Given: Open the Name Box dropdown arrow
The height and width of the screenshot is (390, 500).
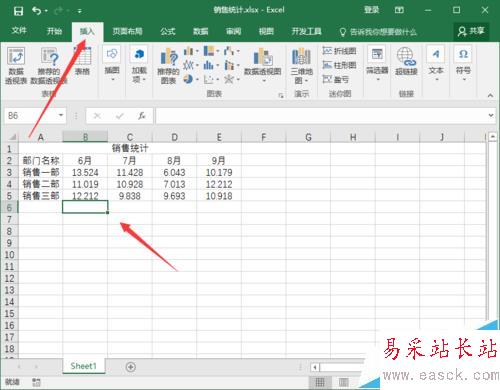Looking at the screenshot, I should (61, 115).
